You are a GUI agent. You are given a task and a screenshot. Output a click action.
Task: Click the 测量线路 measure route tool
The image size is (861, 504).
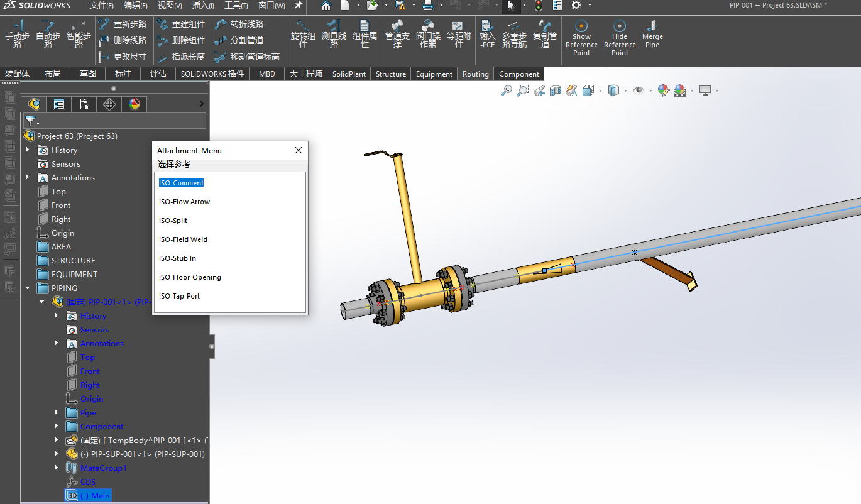tap(334, 35)
